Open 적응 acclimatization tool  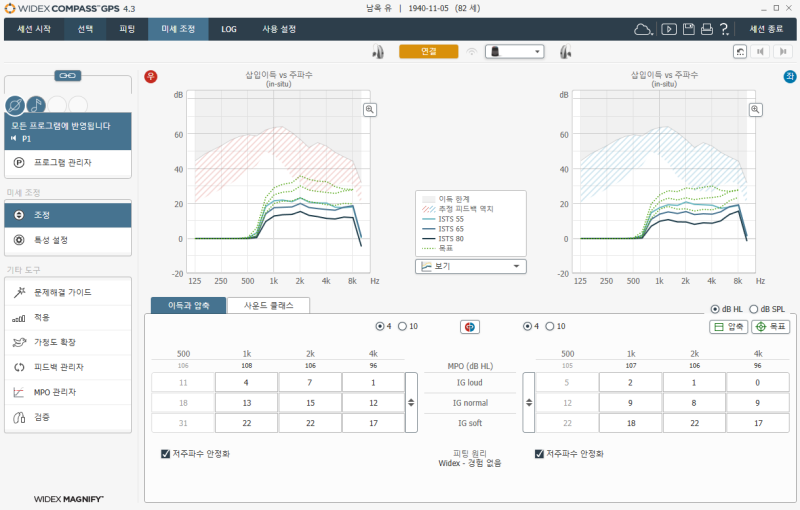[68, 317]
